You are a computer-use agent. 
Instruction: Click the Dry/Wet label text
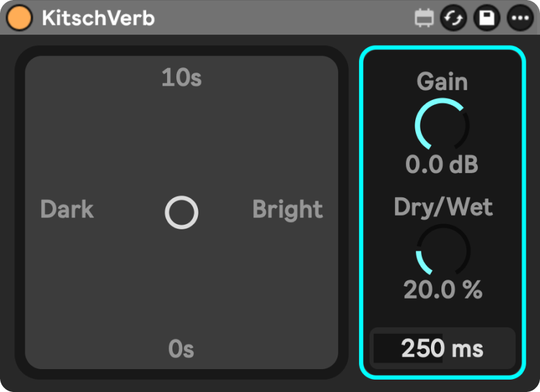(443, 207)
